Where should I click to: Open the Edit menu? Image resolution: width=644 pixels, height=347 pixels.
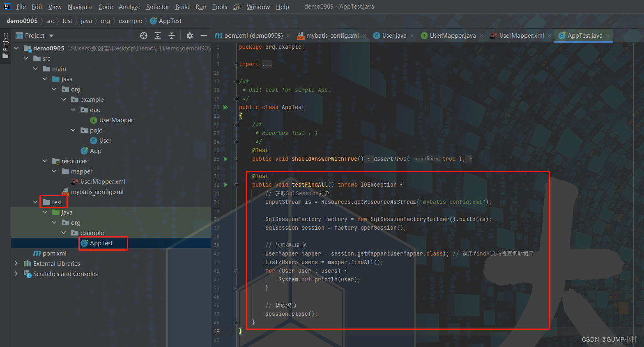coord(37,7)
